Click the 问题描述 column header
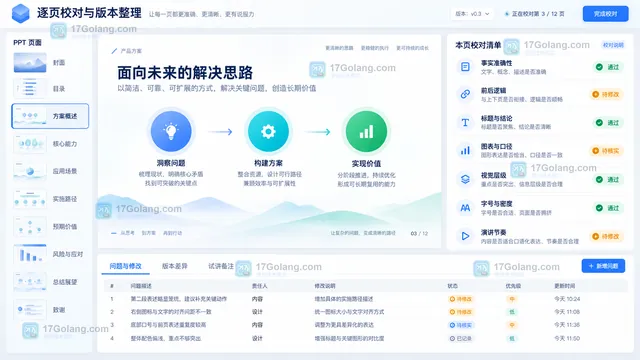 pos(141,286)
